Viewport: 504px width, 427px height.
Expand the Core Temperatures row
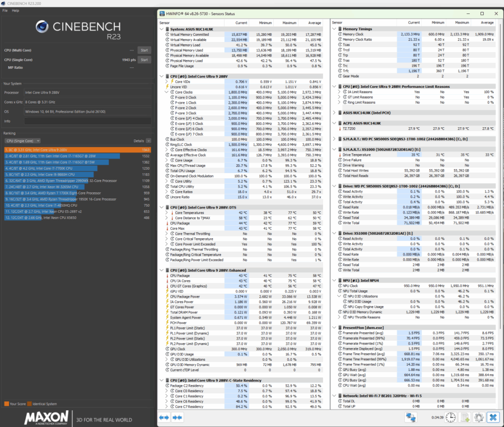[166, 212]
